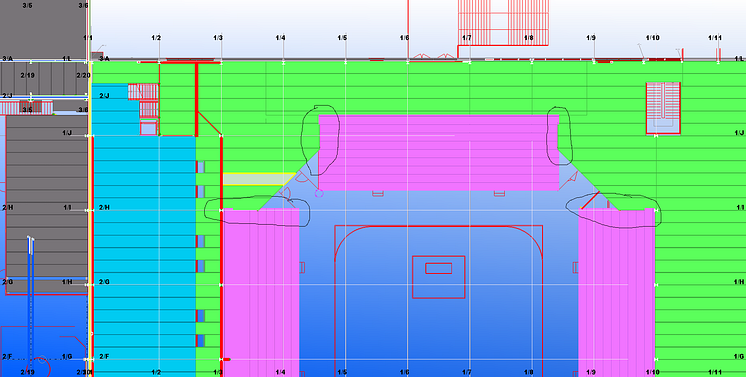746x377 pixels.
Task: Click grid label 2/J on the cyan slab
Action: (104, 96)
